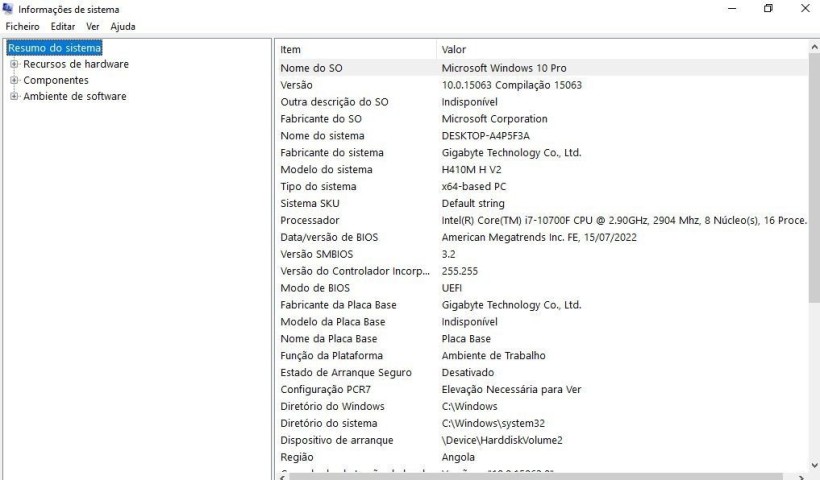
Task: Select Modelo do sistema row
Action: [x=542, y=169]
